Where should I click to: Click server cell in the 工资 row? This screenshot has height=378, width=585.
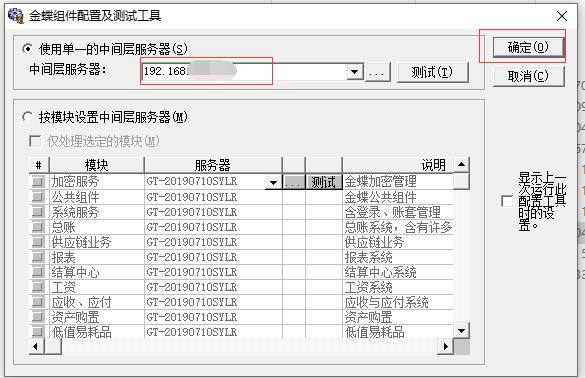pyautogui.click(x=213, y=287)
